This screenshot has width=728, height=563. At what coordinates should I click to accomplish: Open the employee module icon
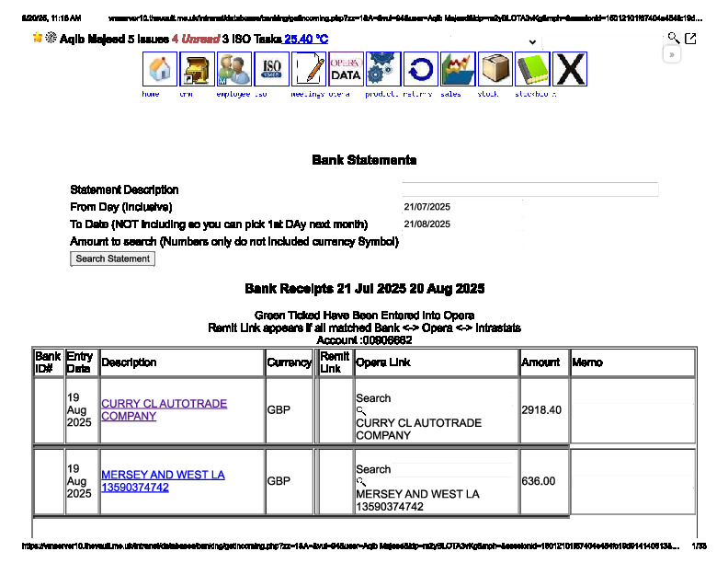point(234,70)
